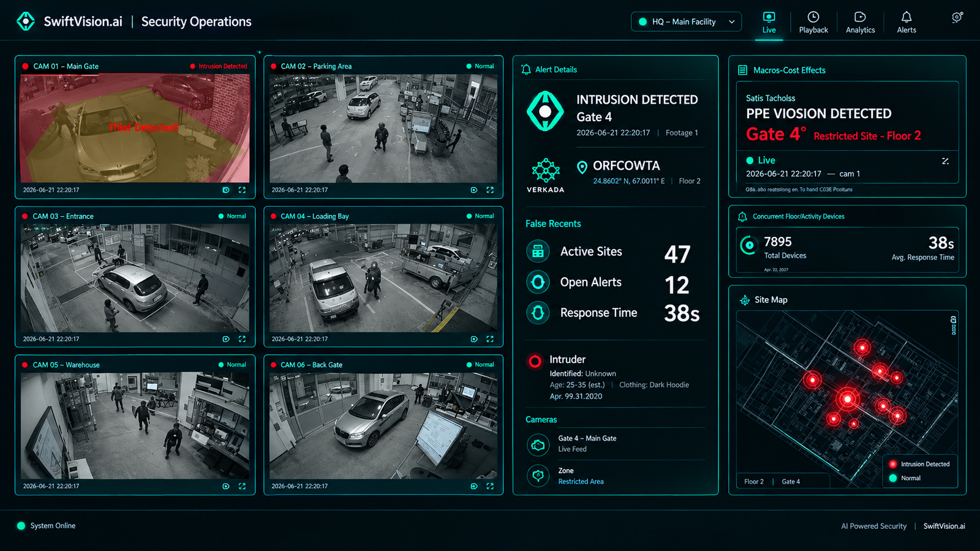Expand the Live cam 1 card
Screen dimensions: 980x551
(945, 161)
